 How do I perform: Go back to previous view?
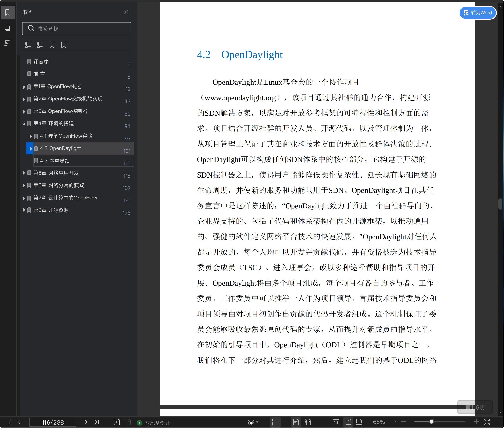117,422
